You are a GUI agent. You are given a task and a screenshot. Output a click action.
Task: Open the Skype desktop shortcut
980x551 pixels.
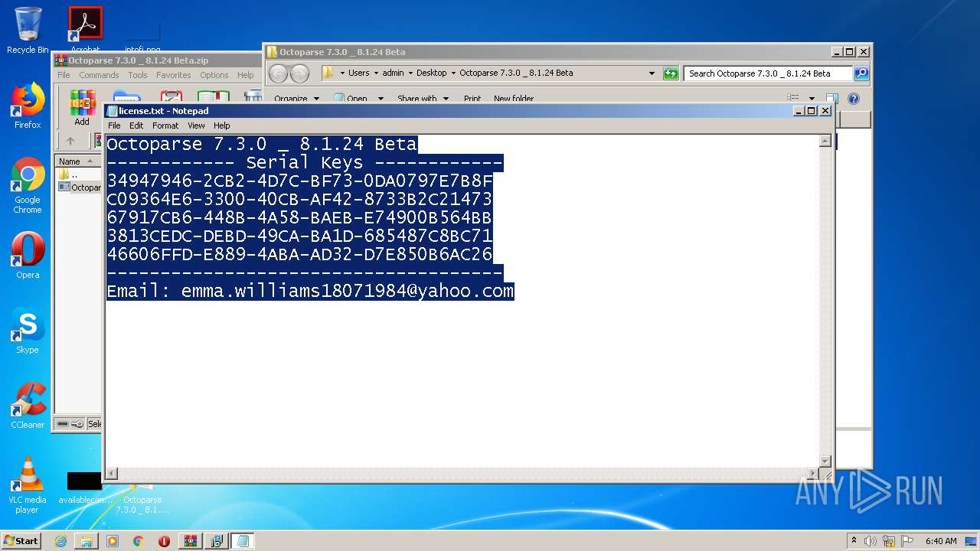pyautogui.click(x=28, y=331)
